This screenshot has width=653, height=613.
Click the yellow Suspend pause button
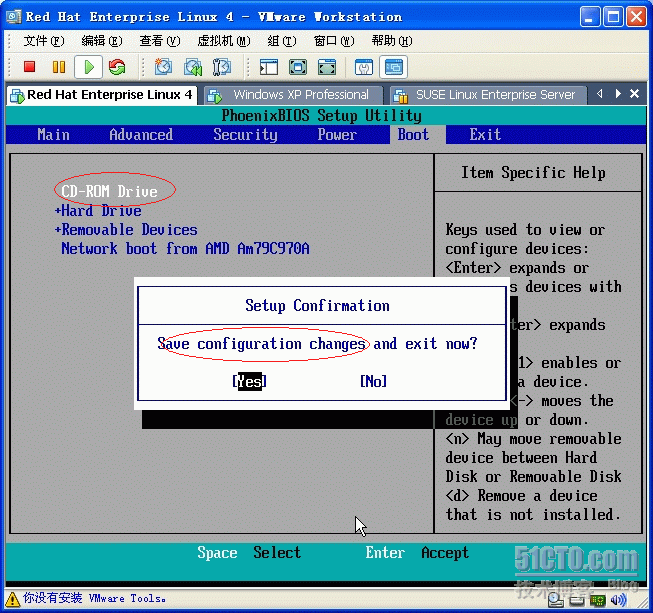59,67
